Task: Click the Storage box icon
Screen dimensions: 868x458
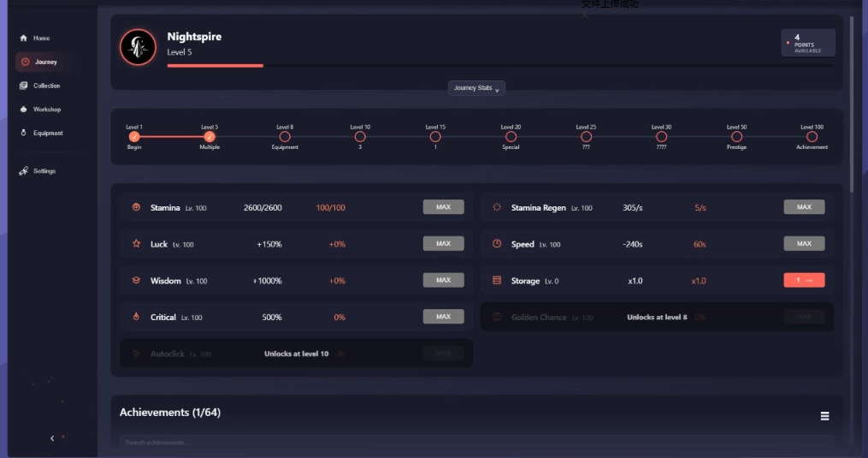Action: 497,281
